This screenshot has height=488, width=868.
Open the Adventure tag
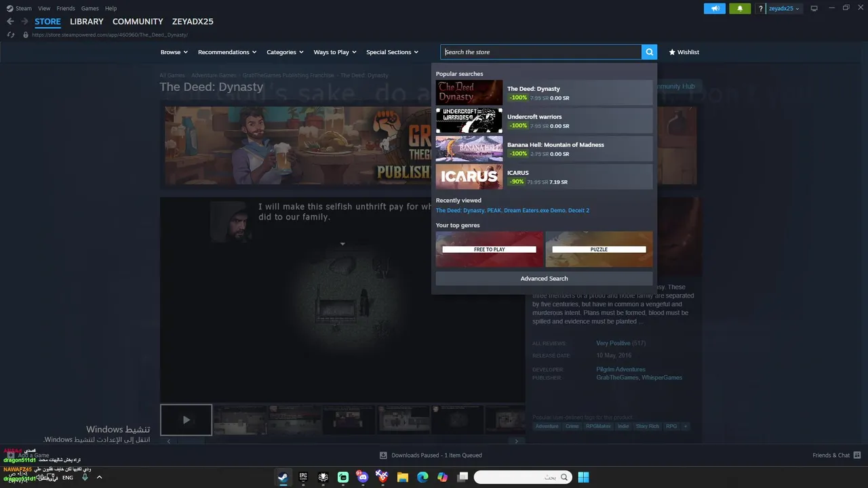[547, 426]
